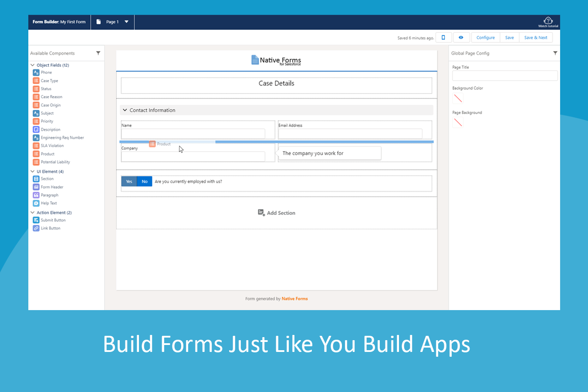Click the page document icon beside Page 1
The width and height of the screenshot is (588, 392).
click(98, 22)
